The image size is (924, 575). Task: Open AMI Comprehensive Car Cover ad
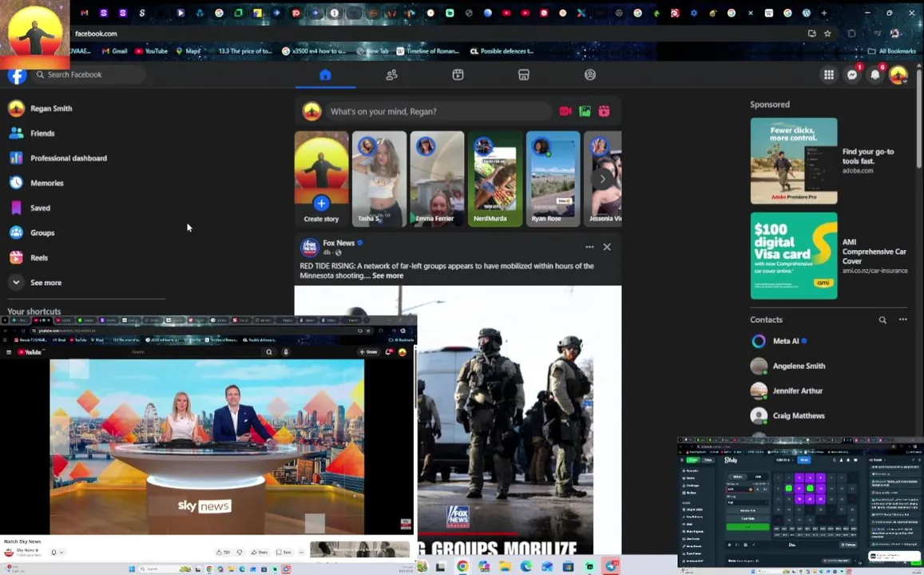[x=829, y=256]
